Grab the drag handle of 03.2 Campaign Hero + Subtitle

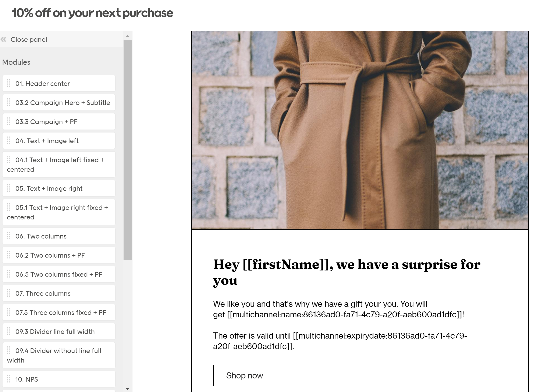tap(9, 103)
